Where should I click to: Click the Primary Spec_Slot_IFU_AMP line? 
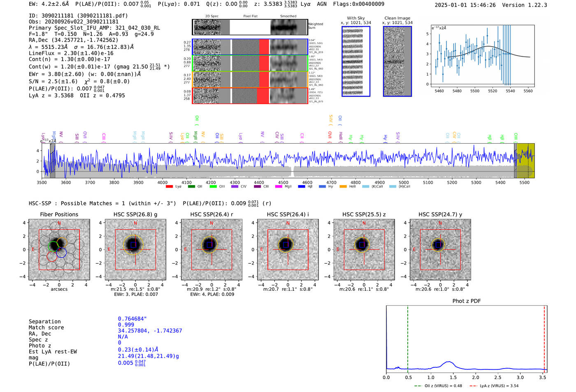[95, 28]
